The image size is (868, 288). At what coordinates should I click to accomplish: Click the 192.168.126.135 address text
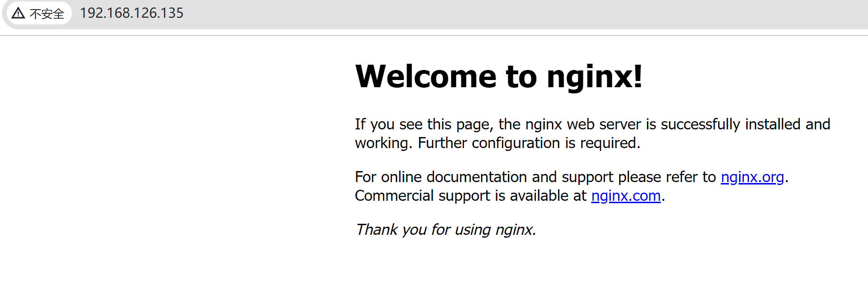tap(131, 13)
